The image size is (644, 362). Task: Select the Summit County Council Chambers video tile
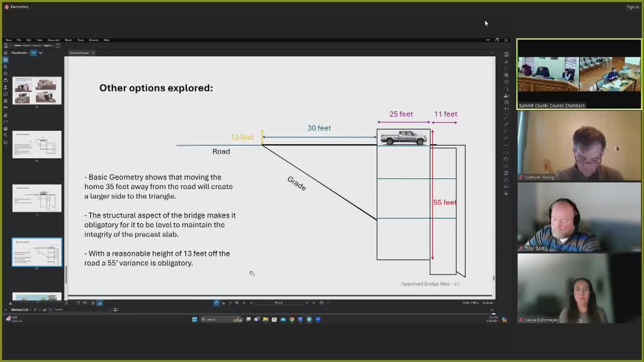tap(579, 74)
